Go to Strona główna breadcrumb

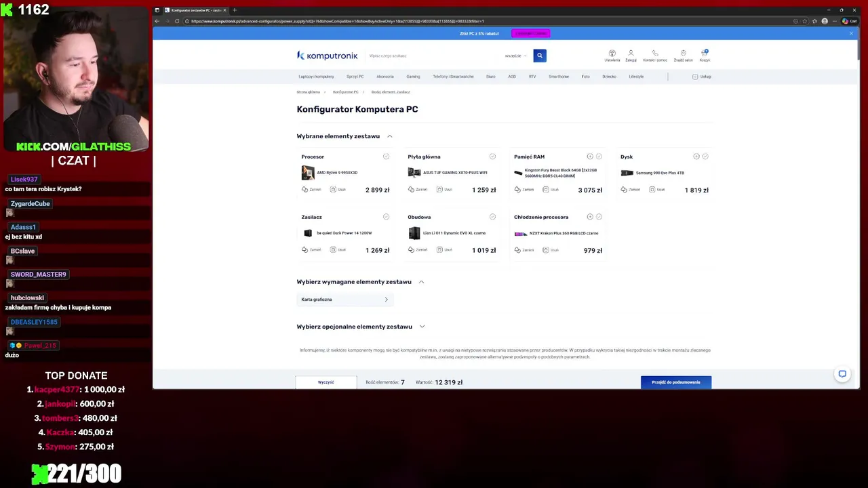pos(308,91)
